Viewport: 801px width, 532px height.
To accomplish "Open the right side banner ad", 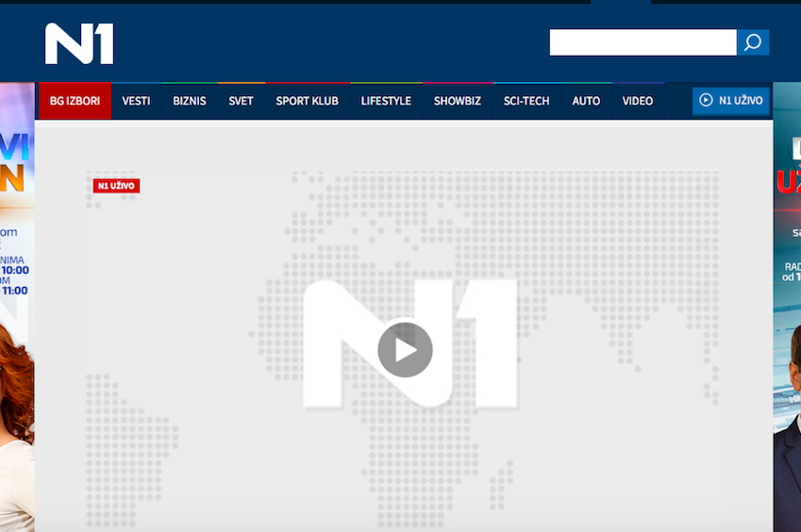I will tap(787, 307).
